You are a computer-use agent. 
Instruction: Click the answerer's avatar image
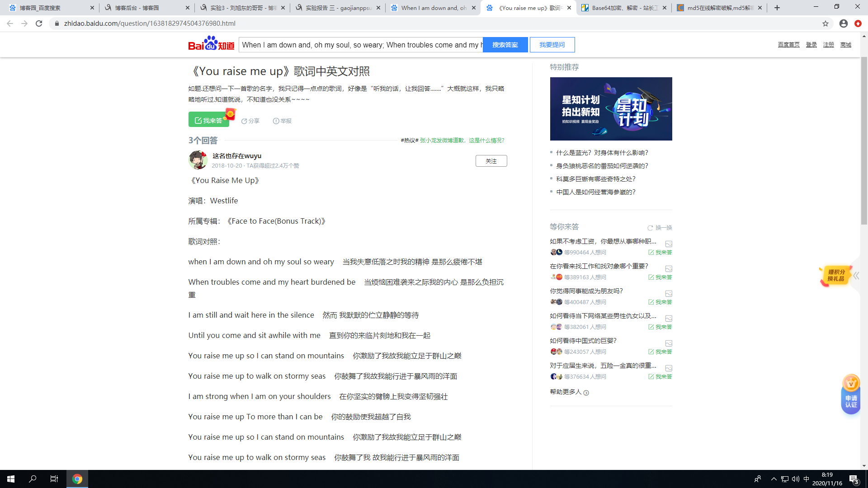tap(198, 160)
